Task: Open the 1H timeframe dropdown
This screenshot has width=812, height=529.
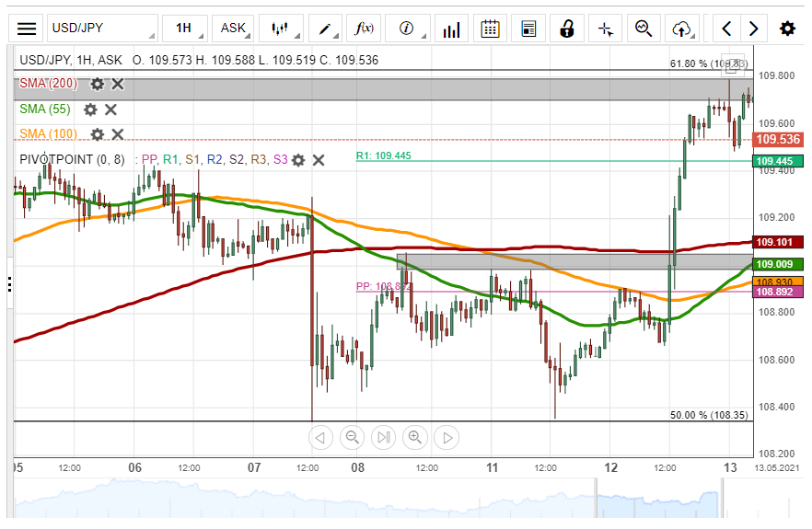Action: [x=184, y=29]
